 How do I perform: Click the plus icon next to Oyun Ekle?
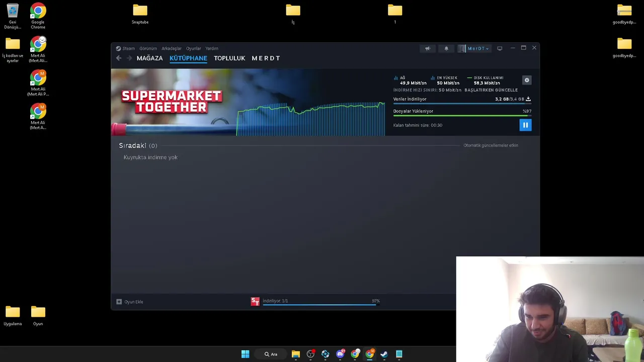(119, 302)
